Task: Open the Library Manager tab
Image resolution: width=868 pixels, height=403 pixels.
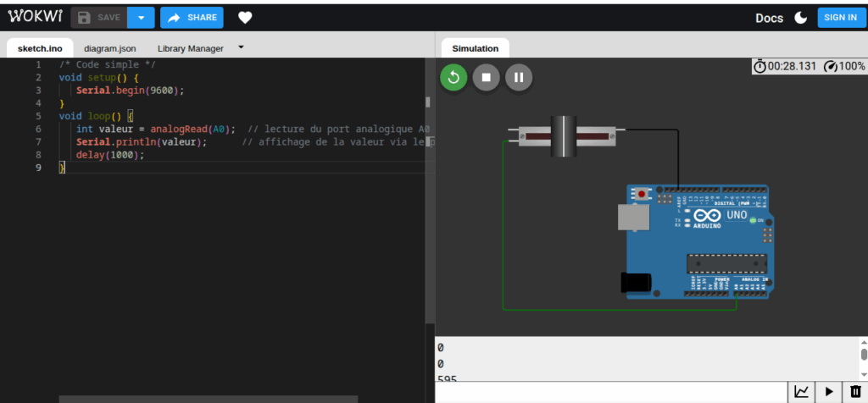Action: click(x=191, y=48)
